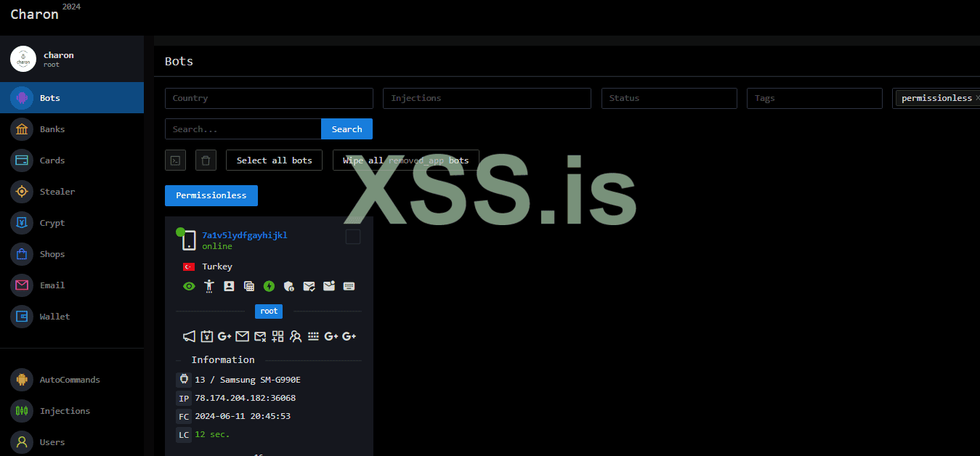Image resolution: width=980 pixels, height=456 pixels.
Task: Click the terminal command icon button
Action: [x=175, y=160]
